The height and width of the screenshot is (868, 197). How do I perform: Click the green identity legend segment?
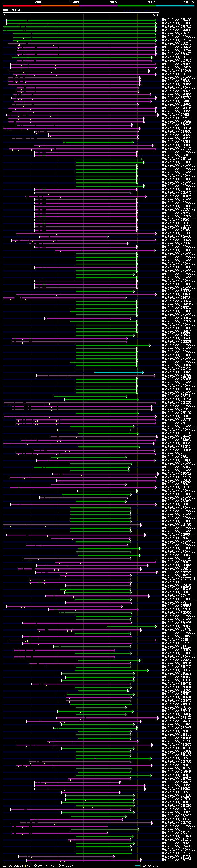pos(137,6)
